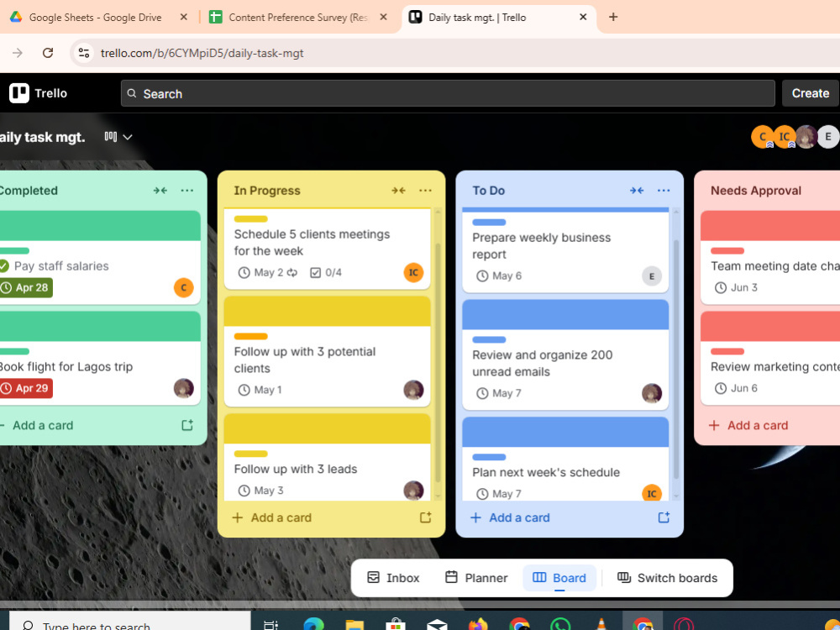
Task: Open the Completed list actions menu
Action: (187, 190)
